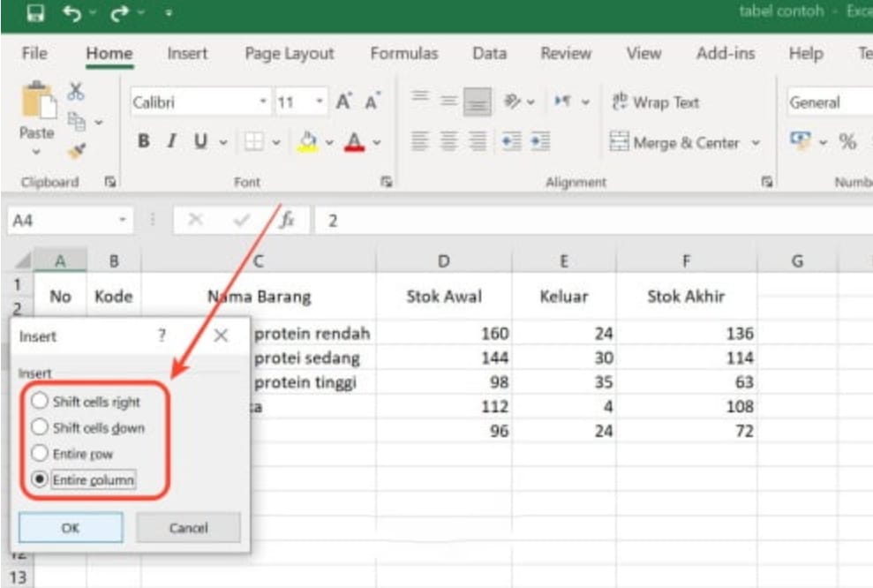Image resolution: width=873 pixels, height=588 pixels.
Task: Click the Increase Font Size icon
Action: [344, 102]
